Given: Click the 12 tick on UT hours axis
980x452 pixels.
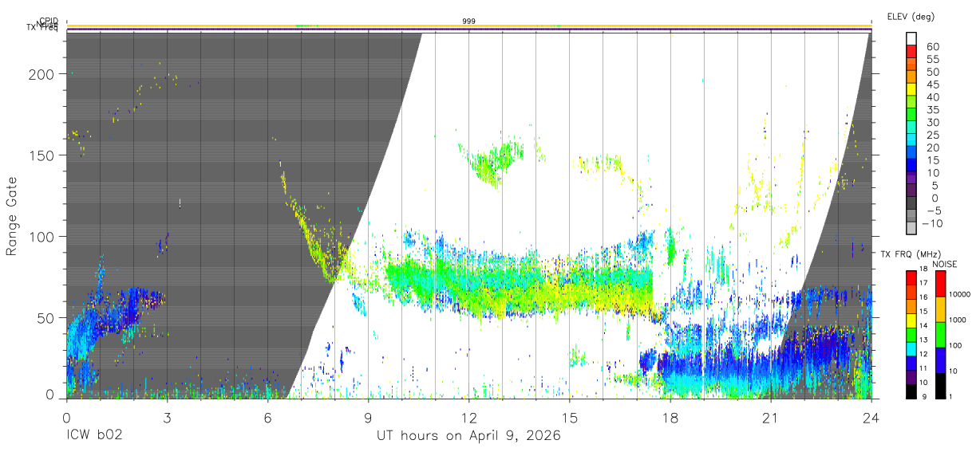Looking at the screenshot, I should click(468, 417).
